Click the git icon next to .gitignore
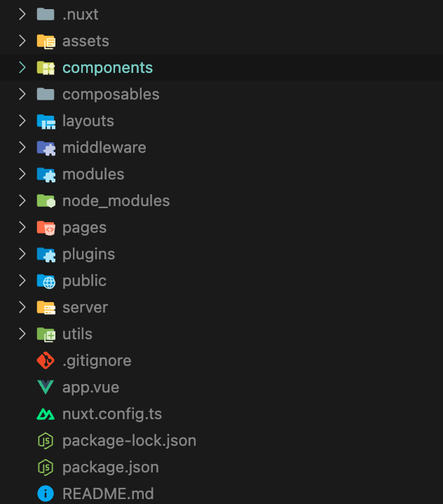443x504 pixels. tap(46, 361)
